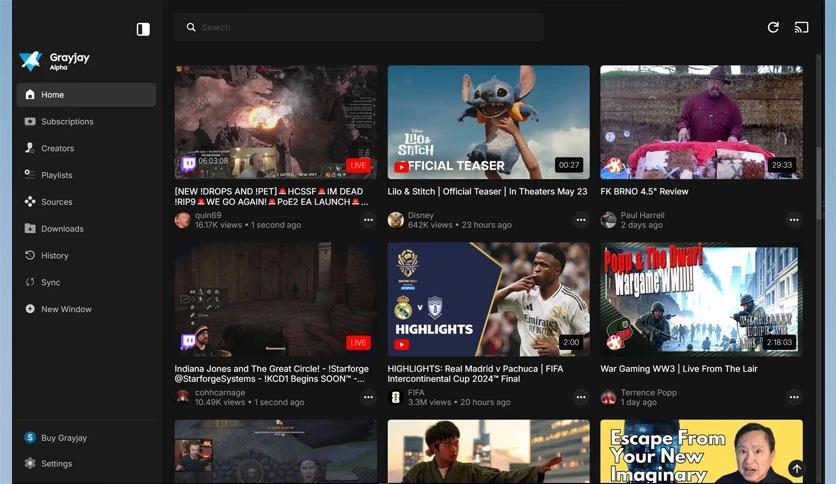Screen dimensions: 836x484
Task: Expand more options for FK BRNO review
Action: 794,220
